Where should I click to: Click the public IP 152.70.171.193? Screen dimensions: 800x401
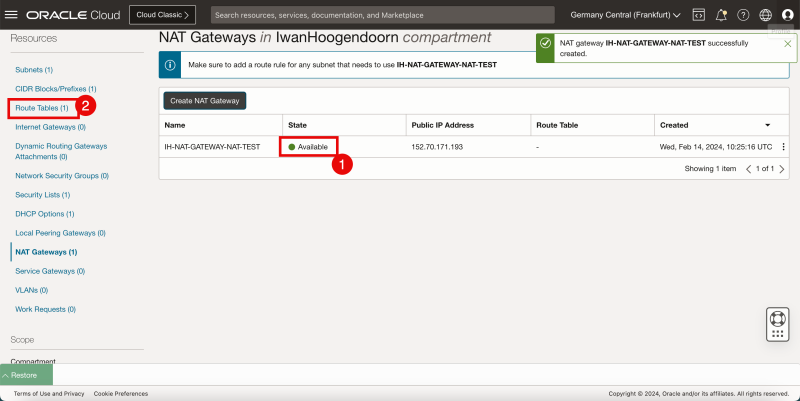[x=437, y=147]
